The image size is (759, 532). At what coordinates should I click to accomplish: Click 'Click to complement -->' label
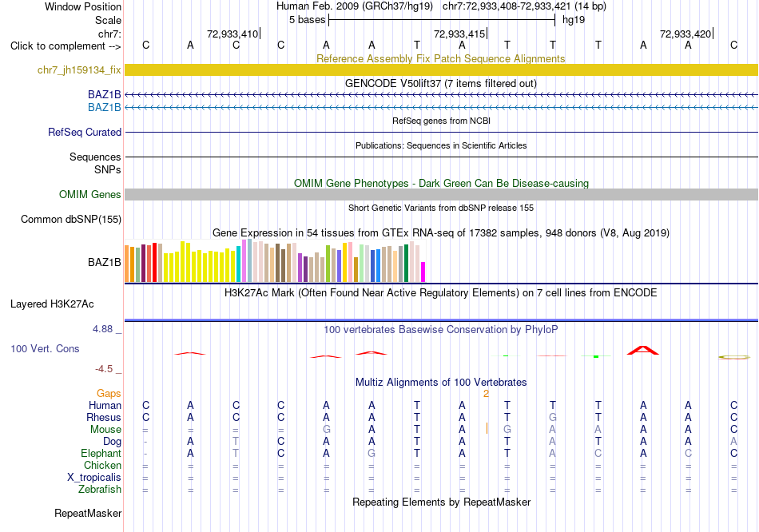click(66, 46)
